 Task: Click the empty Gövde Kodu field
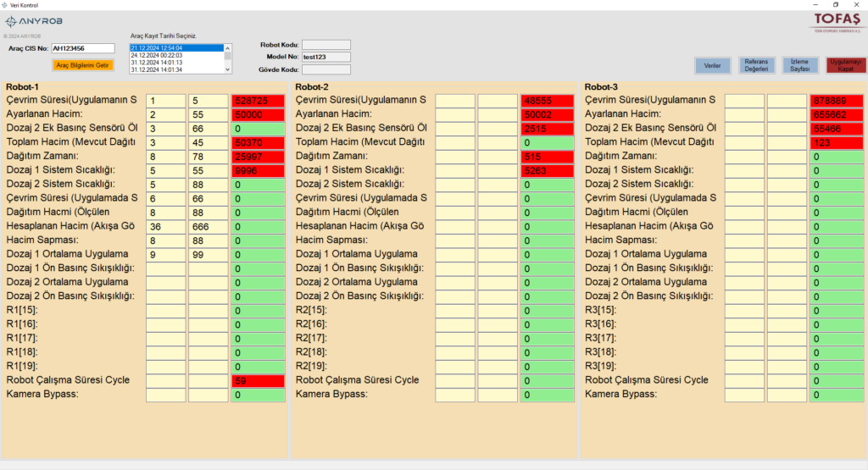point(325,69)
